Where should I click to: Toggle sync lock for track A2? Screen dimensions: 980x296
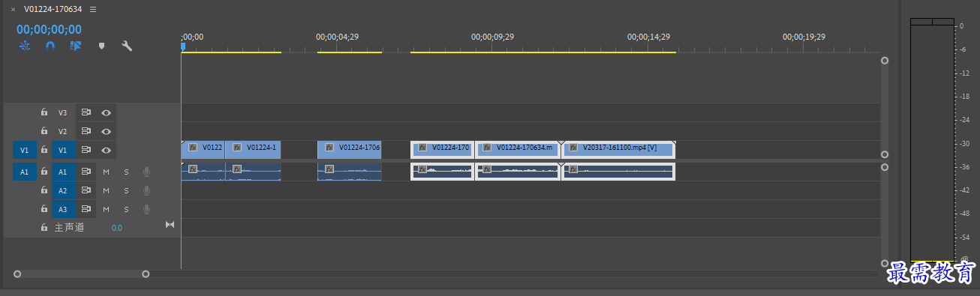tap(86, 190)
